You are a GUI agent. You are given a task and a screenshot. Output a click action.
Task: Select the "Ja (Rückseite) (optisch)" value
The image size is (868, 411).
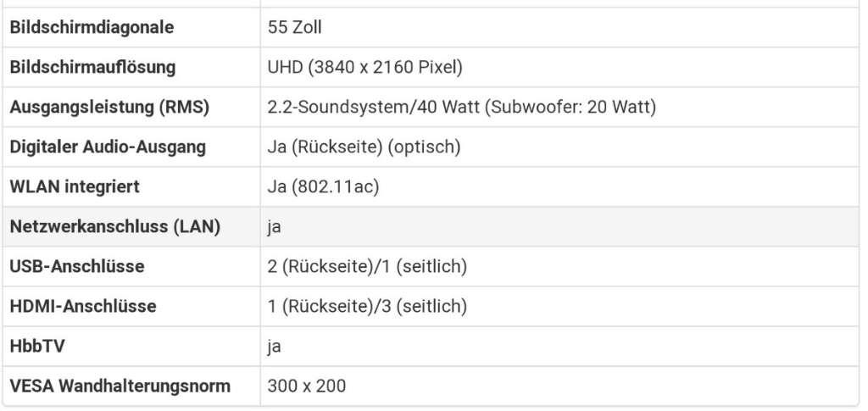(364, 147)
